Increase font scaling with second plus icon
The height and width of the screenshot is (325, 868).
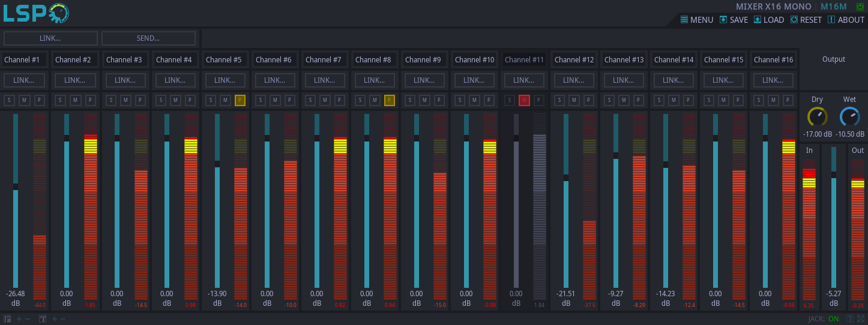54,319
